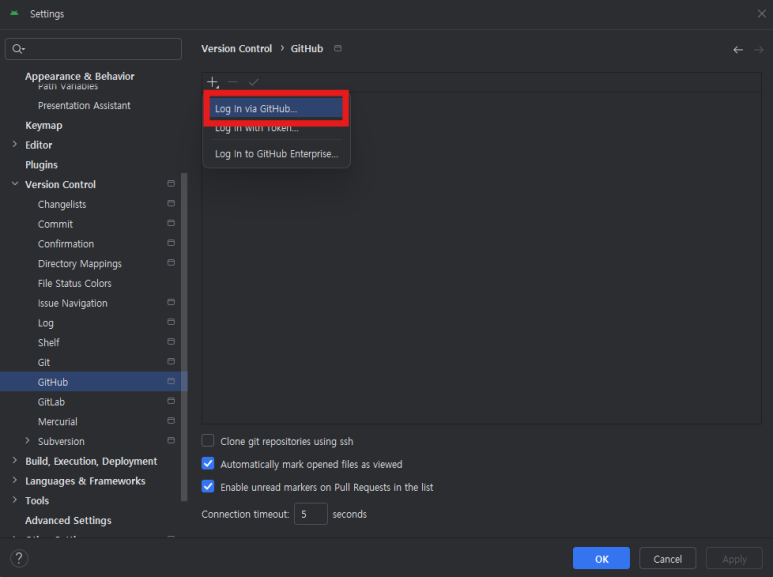773x577 pixels.
Task: Click project icon beside Issue Navigation row
Action: [171, 302]
